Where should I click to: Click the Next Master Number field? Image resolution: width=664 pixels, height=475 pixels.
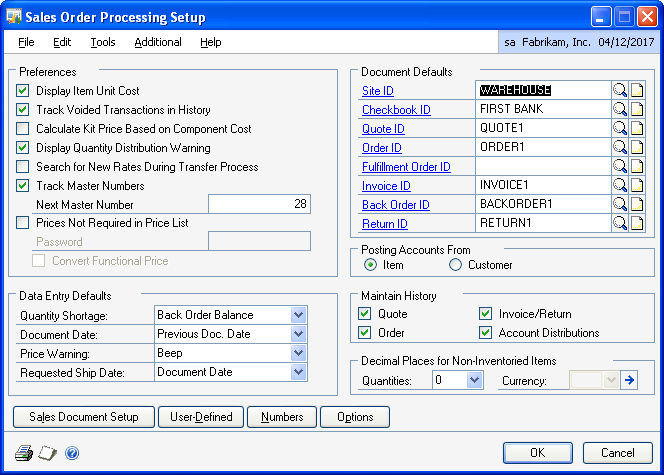point(260,204)
